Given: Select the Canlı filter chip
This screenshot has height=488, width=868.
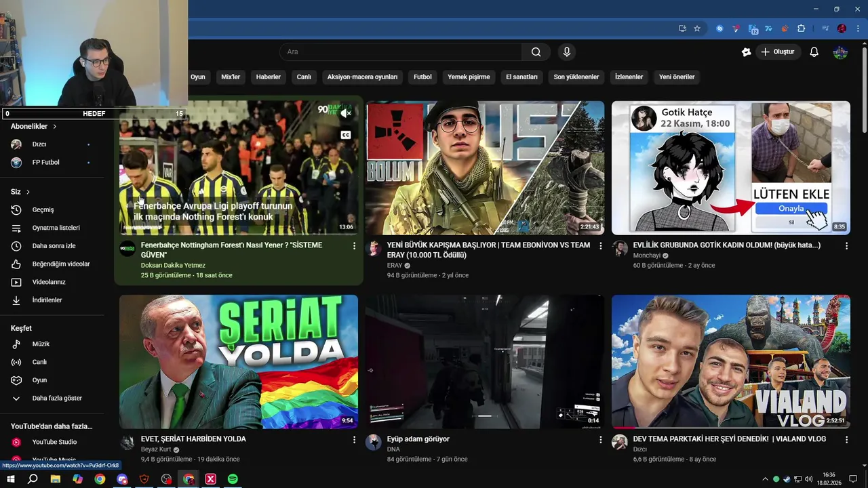Looking at the screenshot, I should [x=304, y=77].
